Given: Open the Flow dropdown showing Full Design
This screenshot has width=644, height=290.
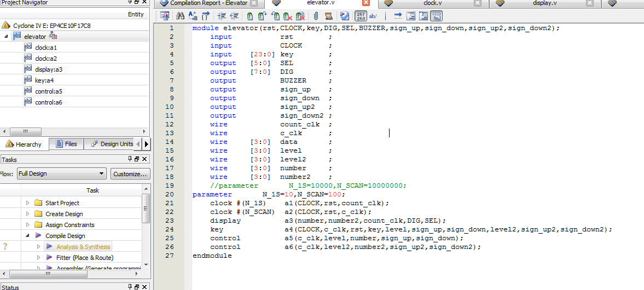Looking at the screenshot, I should 61,173.
